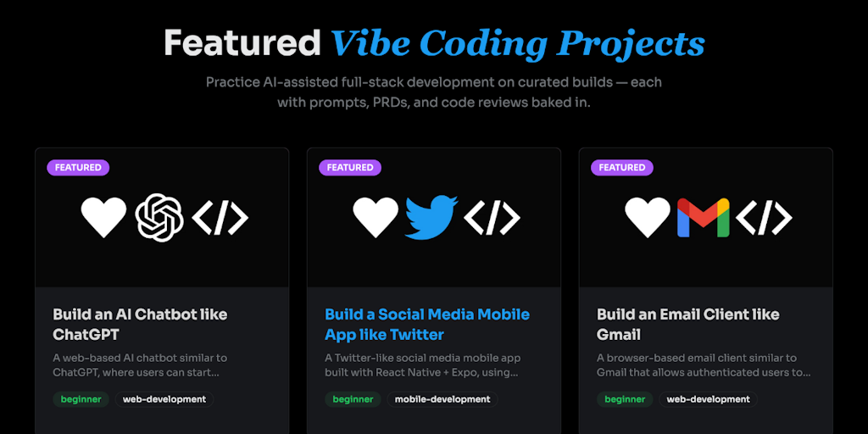Screen dimensions: 868x434
Task: Click the Gmail M logo icon
Action: (703, 218)
